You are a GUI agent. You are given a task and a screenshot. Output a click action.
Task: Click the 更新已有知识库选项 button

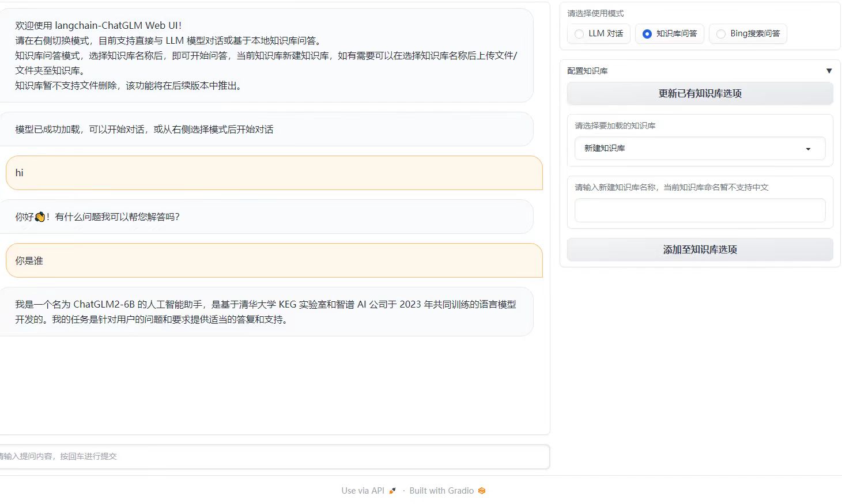pyautogui.click(x=700, y=93)
